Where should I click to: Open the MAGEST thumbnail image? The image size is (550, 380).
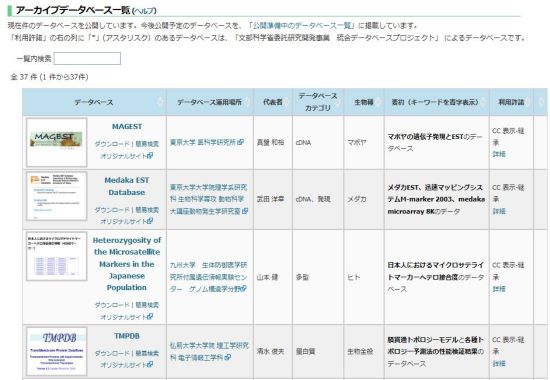tap(56, 142)
